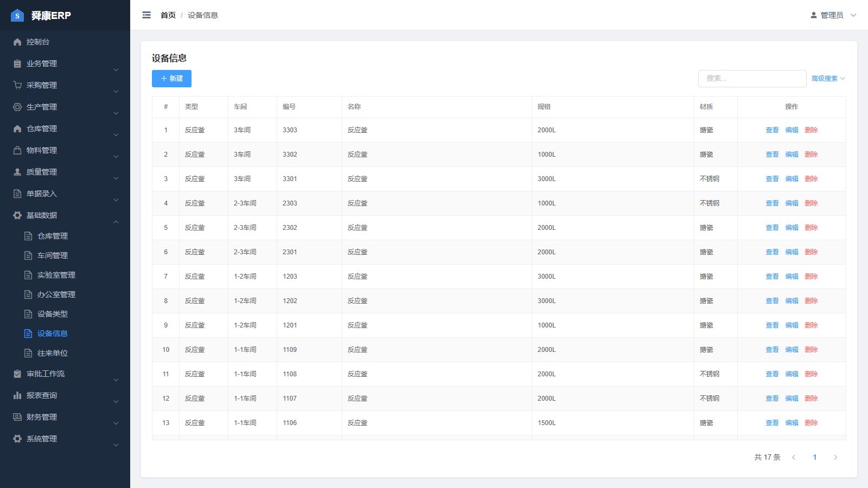The width and height of the screenshot is (868, 488).
Task: Click the 质量管理 stamp icon
Action: (x=17, y=172)
